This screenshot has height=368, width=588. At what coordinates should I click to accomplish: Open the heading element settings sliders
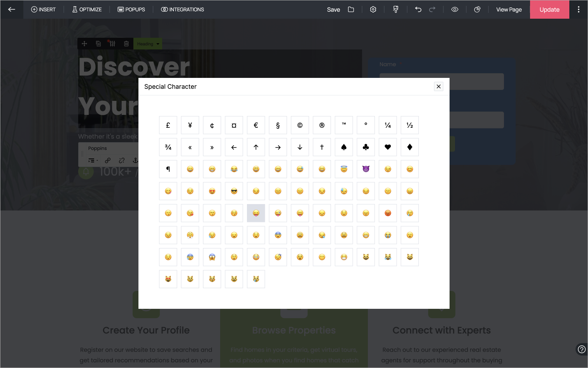(x=112, y=44)
